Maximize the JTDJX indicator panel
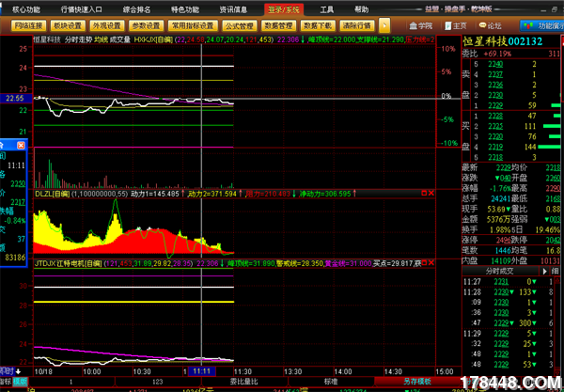 coord(424,263)
